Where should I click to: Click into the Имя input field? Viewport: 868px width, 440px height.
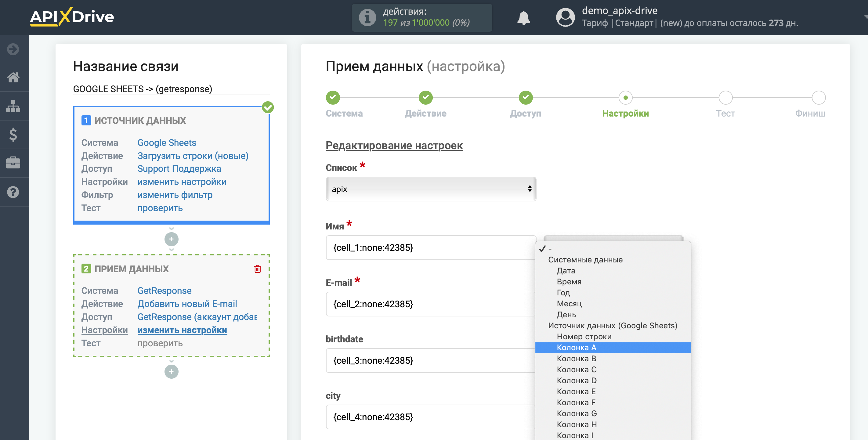[431, 248]
